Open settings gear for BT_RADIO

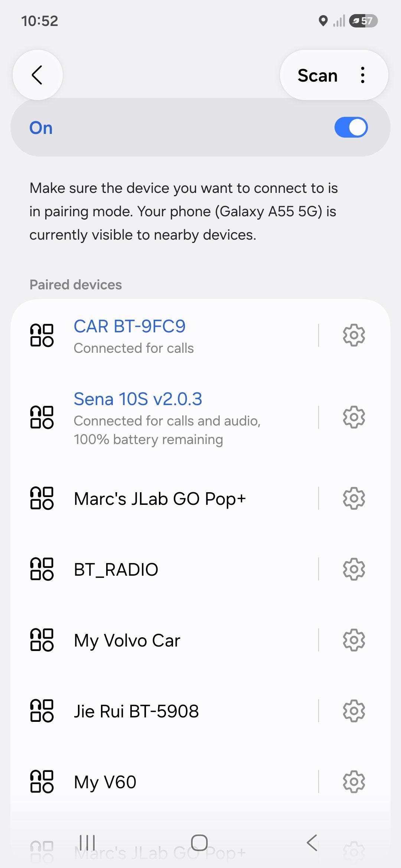tap(354, 569)
